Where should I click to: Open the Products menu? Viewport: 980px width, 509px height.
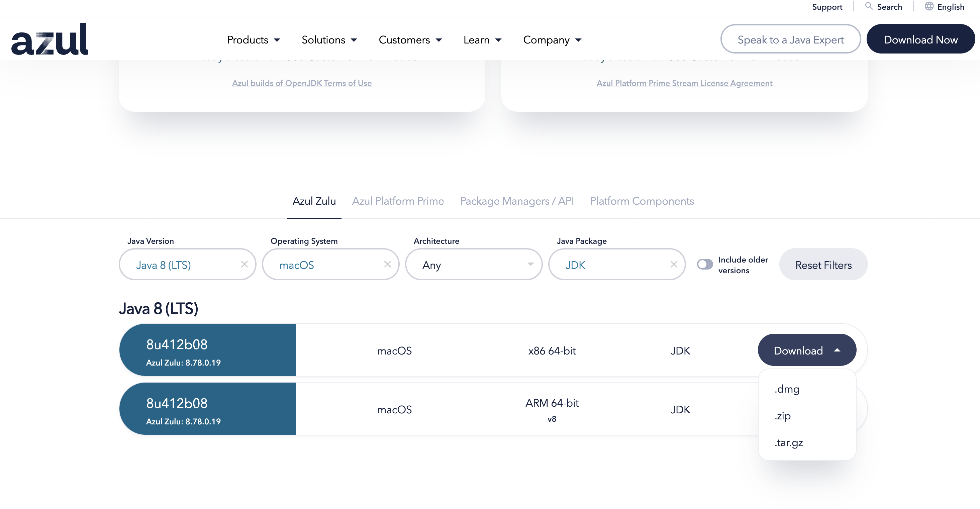pos(254,39)
